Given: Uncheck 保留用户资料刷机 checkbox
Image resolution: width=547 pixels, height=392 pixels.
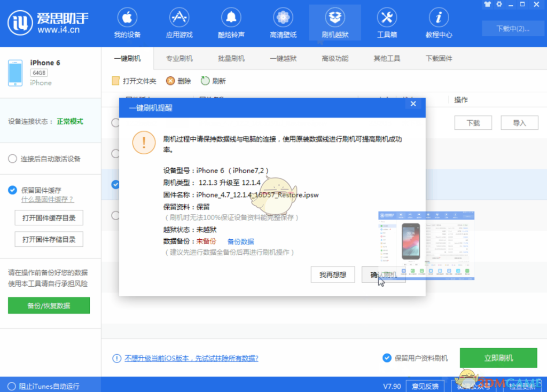Looking at the screenshot, I should pyautogui.click(x=387, y=358).
